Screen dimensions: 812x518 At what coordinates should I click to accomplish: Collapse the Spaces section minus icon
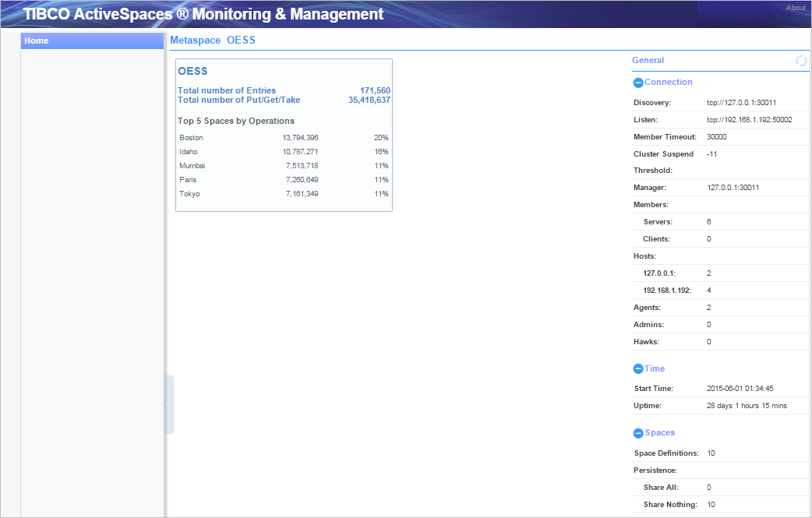[x=638, y=433]
